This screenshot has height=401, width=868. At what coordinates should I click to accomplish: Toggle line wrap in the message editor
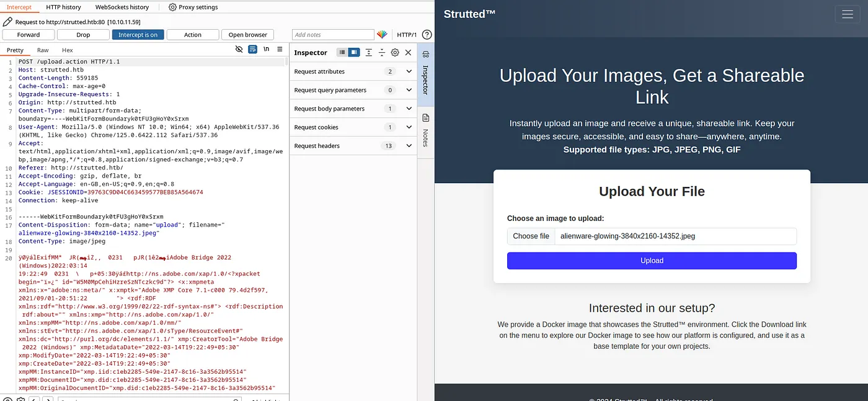coord(252,50)
